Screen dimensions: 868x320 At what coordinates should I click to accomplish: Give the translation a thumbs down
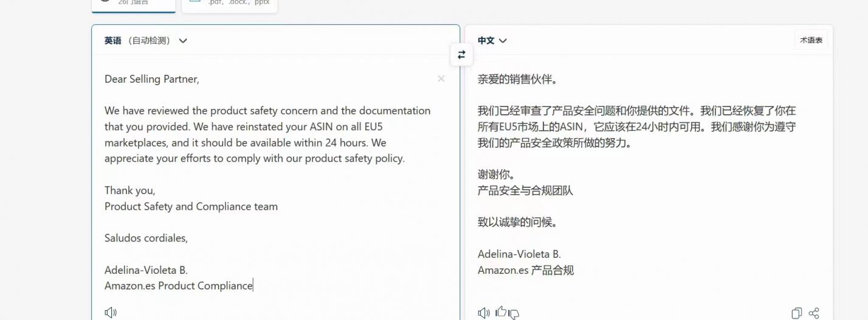(514, 314)
